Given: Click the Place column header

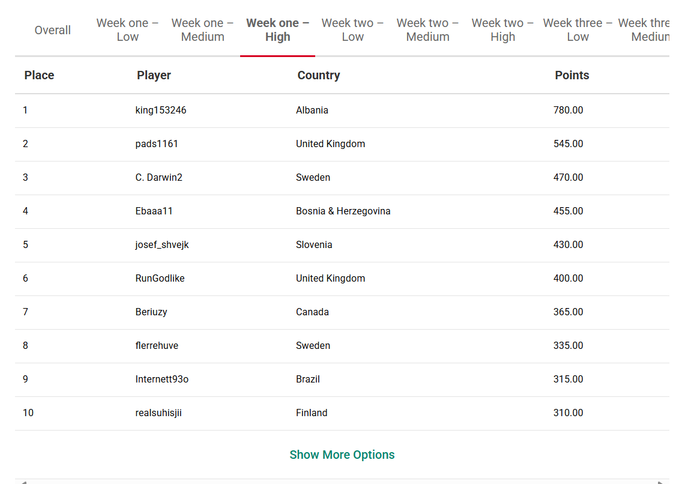Looking at the screenshot, I should pyautogui.click(x=39, y=75).
